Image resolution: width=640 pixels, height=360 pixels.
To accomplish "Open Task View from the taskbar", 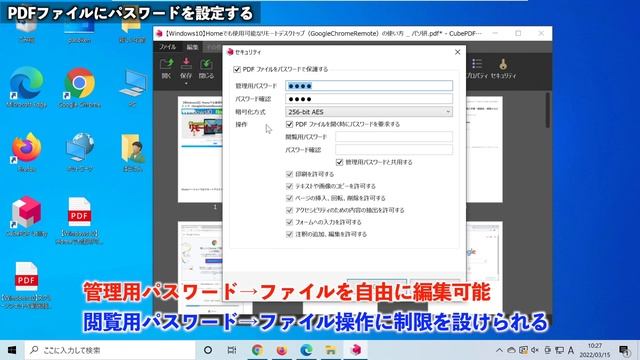I will 232,350.
